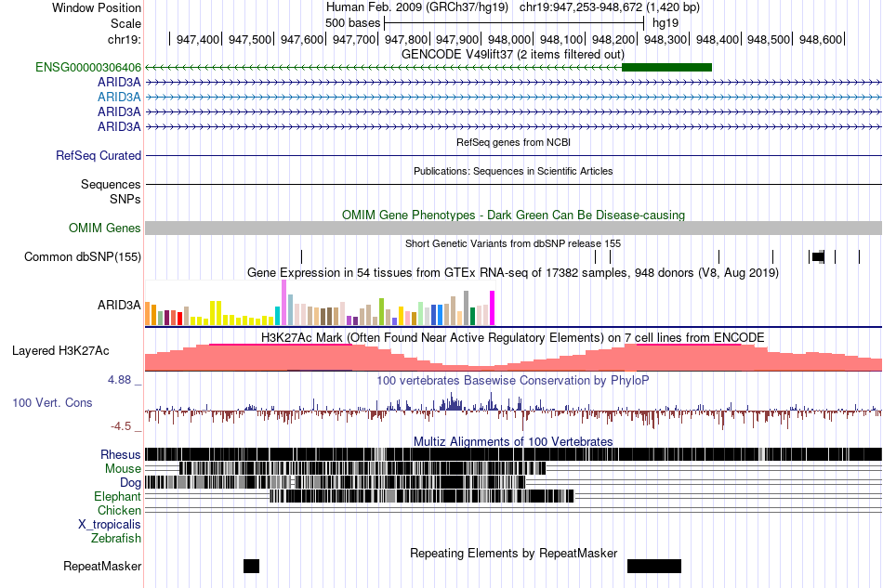The image size is (883, 588).
Task: Click the Zebrafish alignment label
Action: 116,539
